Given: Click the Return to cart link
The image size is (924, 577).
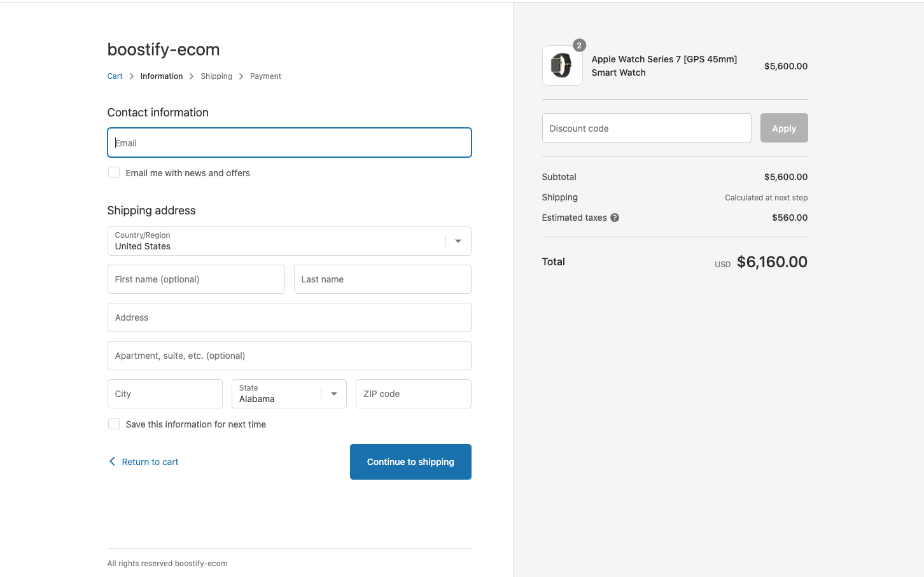Looking at the screenshot, I should tap(150, 462).
